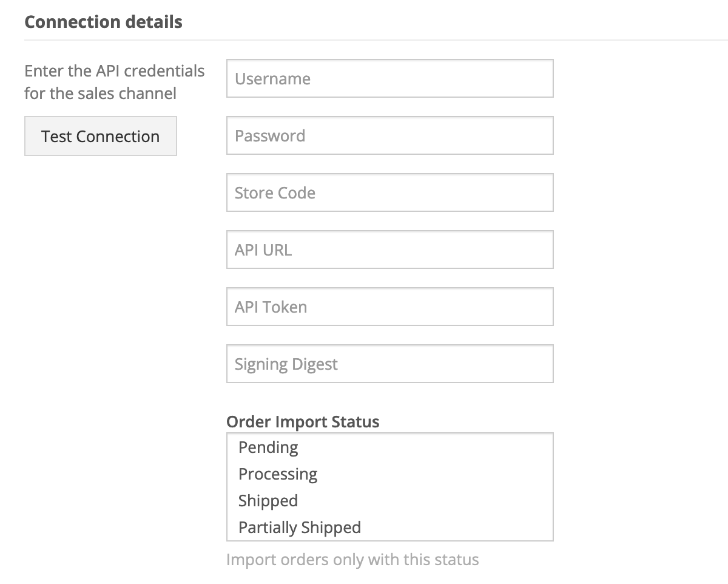728x584 pixels.
Task: Click the API Token input
Action: (389, 307)
